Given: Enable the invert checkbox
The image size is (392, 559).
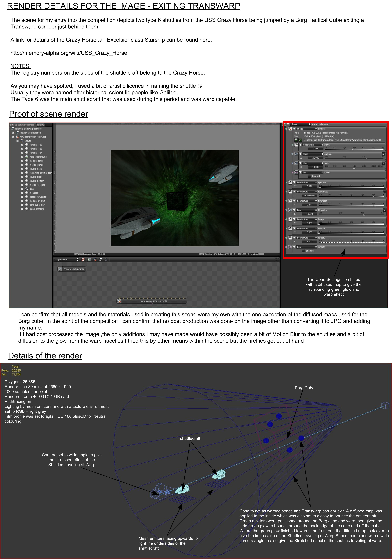Looking at the screenshot, I should pos(310,176).
